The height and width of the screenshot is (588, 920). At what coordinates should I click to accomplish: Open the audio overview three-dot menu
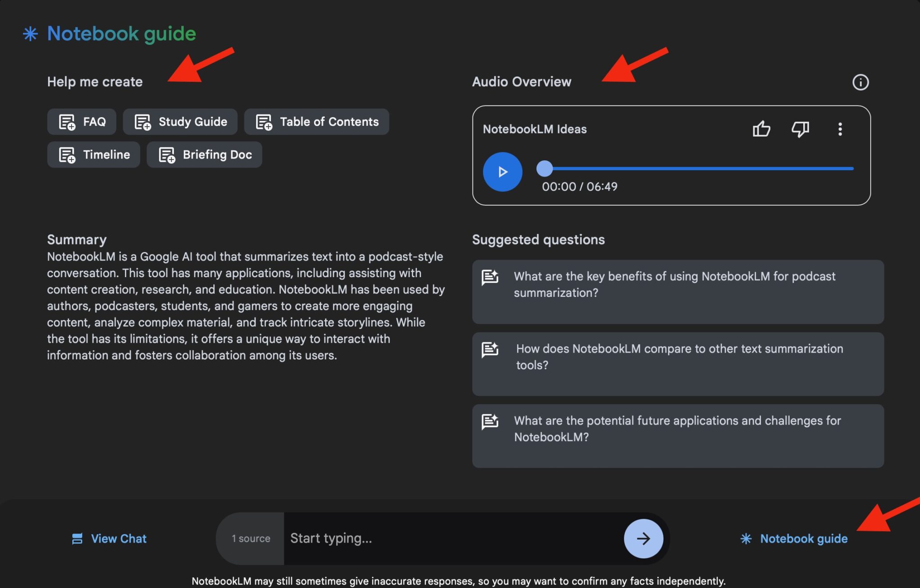click(x=840, y=129)
